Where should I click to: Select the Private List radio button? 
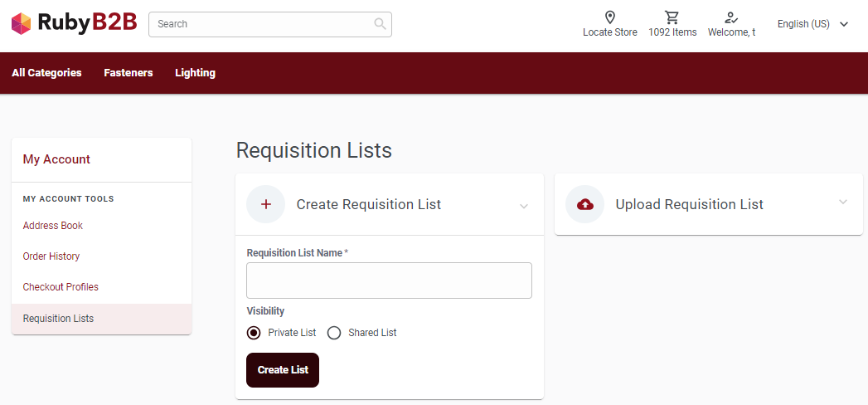pyautogui.click(x=254, y=333)
